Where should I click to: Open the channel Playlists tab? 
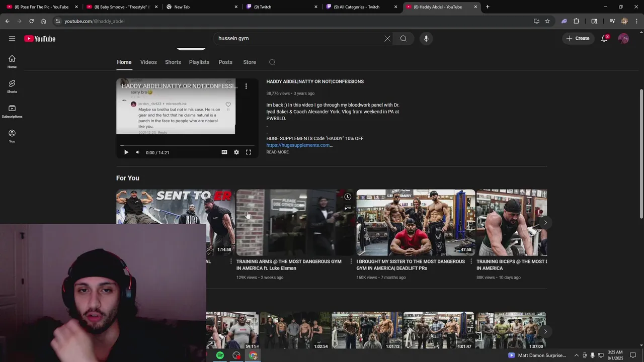pos(199,62)
